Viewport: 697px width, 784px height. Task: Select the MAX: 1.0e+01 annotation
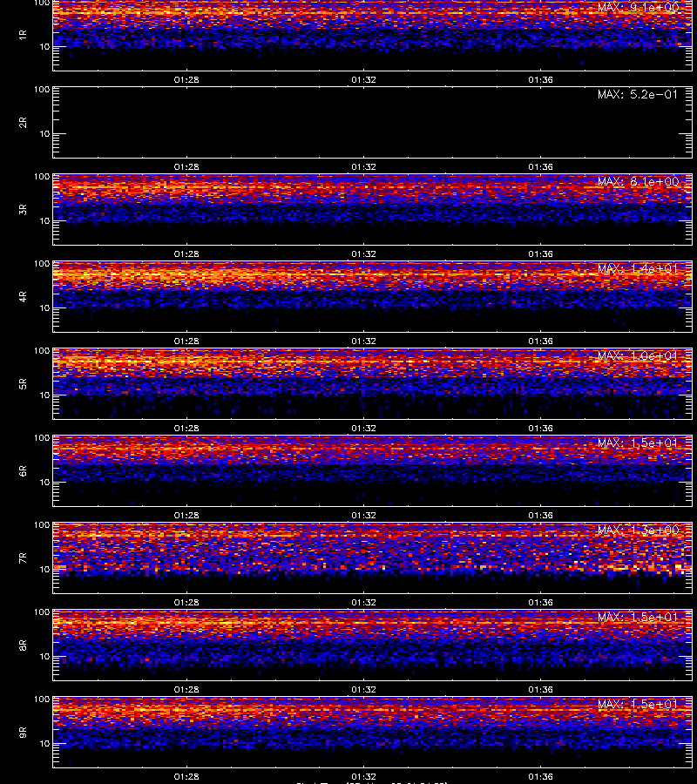(x=638, y=356)
